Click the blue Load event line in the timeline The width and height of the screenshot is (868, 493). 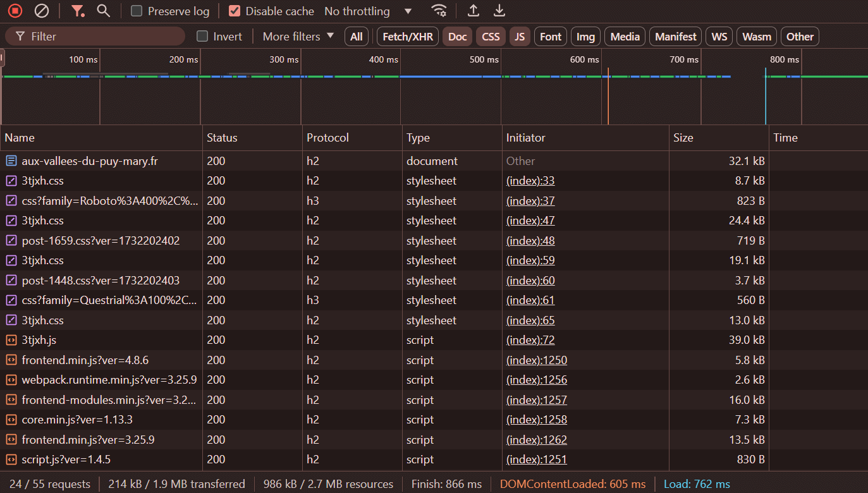click(x=766, y=96)
